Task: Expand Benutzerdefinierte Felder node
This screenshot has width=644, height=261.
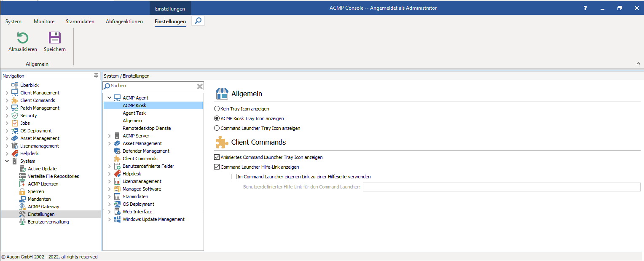Action: pos(110,166)
